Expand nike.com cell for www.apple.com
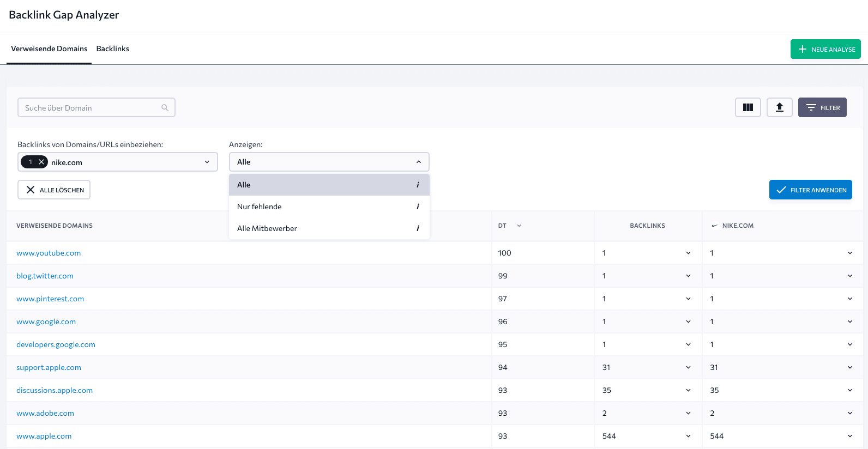Viewport: 868px width, 449px height. [x=850, y=436]
